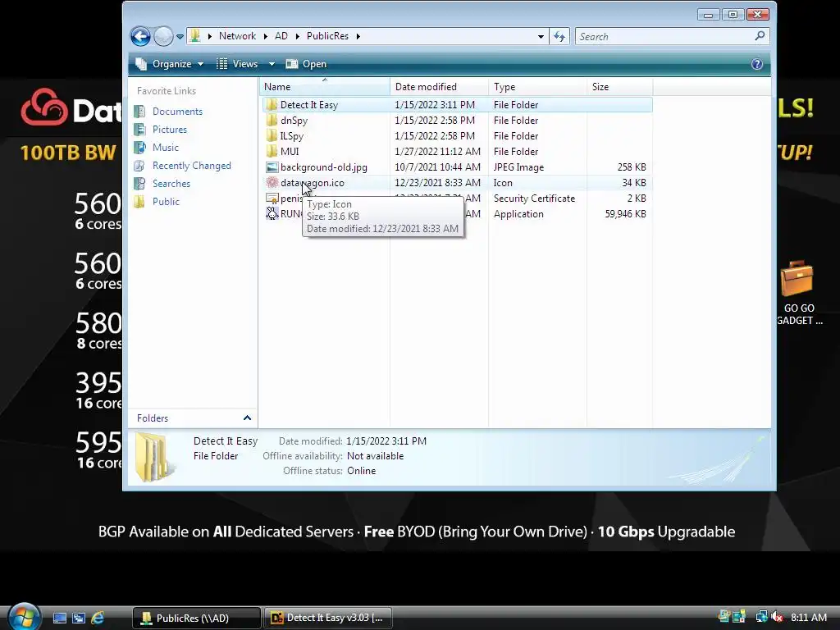840x630 pixels.
Task: Click the Show Desktop quick launch icon
Action: pyautogui.click(x=59, y=618)
